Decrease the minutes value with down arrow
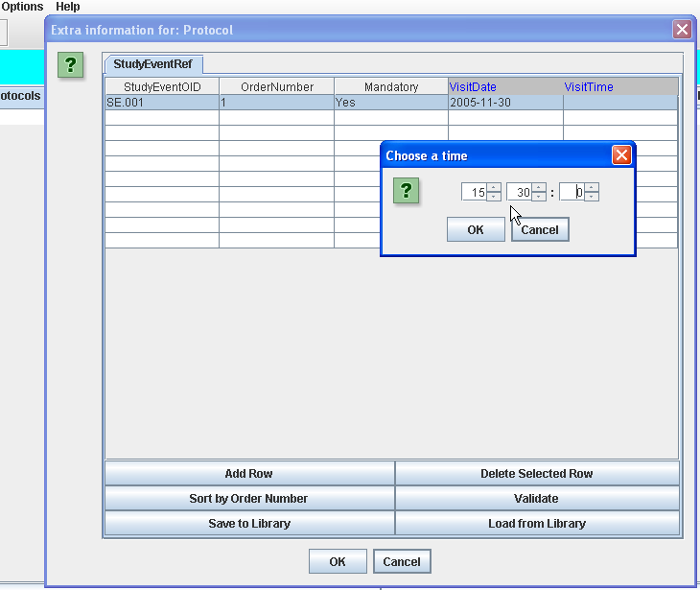The height and width of the screenshot is (590, 700). pos(539,197)
